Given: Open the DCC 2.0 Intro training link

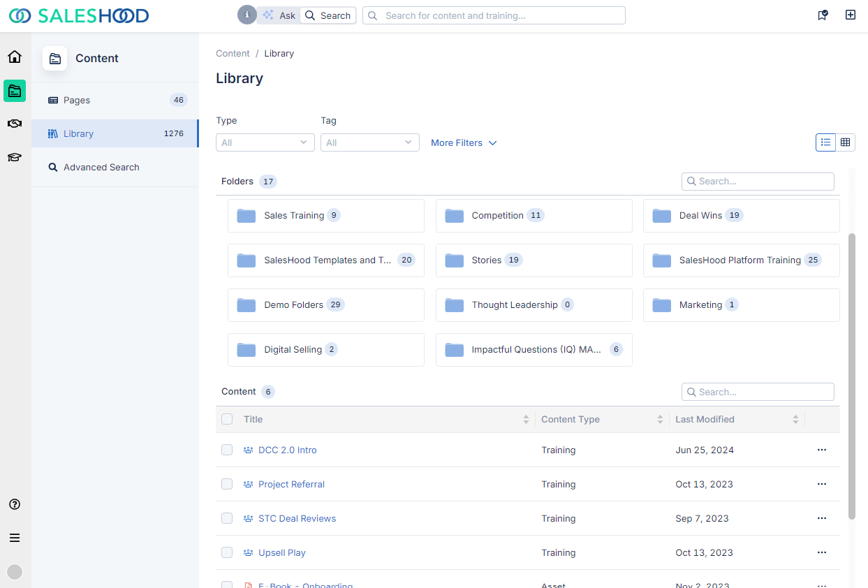Looking at the screenshot, I should pos(288,450).
